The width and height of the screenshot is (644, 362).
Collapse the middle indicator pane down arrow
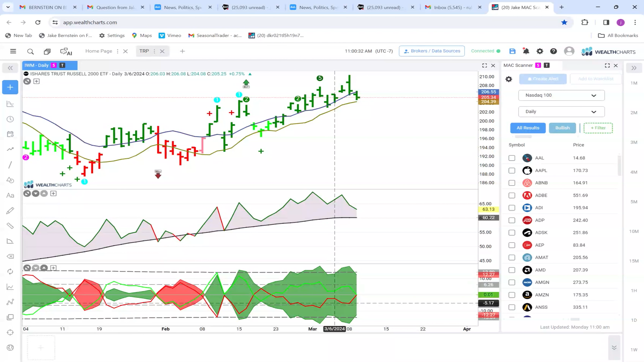(x=36, y=193)
